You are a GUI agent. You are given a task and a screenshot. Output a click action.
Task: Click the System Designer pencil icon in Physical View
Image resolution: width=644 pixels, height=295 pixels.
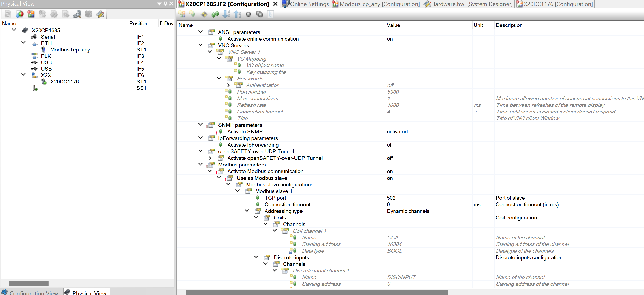tap(100, 14)
